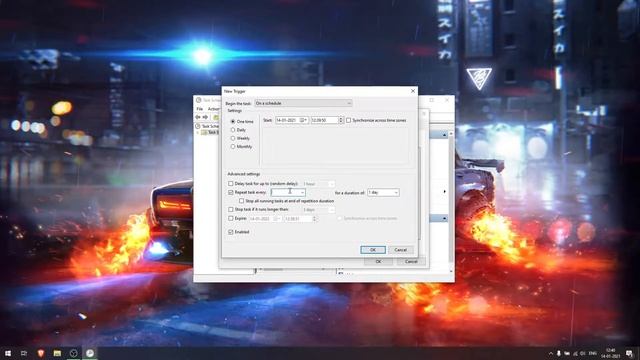Click OK in the New Trigger dialog
The height and width of the screenshot is (360, 640).
pyautogui.click(x=373, y=250)
